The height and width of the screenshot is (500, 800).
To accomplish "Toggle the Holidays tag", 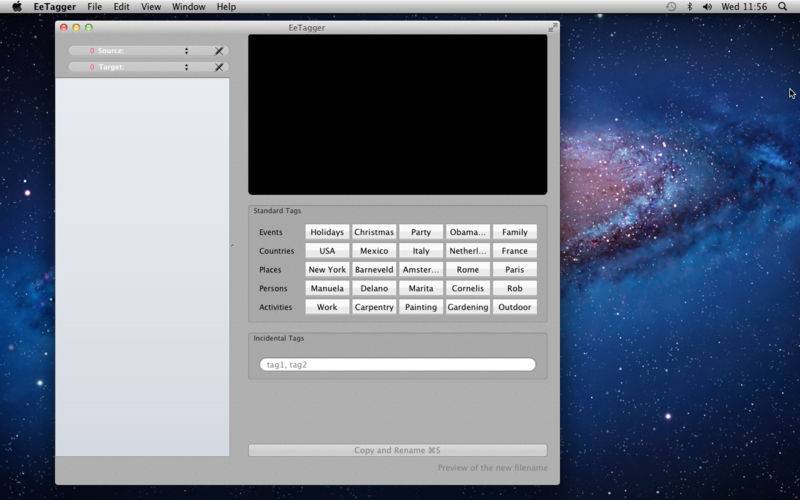I will tap(327, 232).
